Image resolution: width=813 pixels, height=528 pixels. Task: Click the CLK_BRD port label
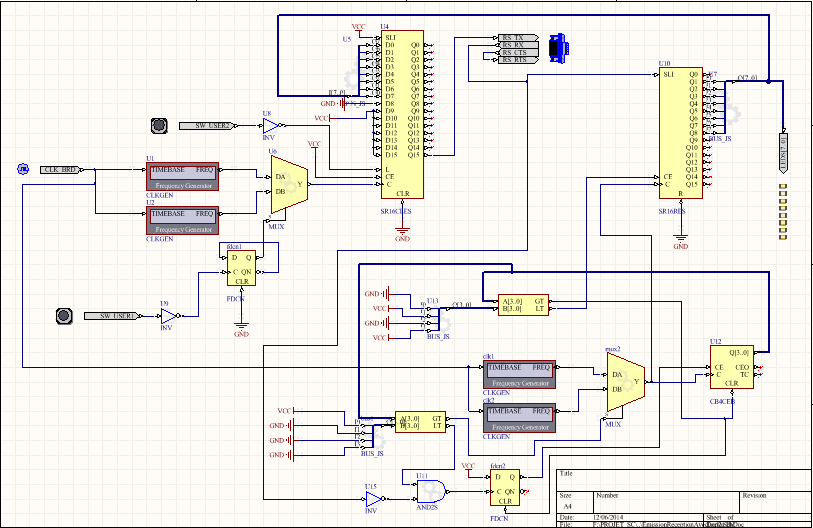click(x=61, y=169)
